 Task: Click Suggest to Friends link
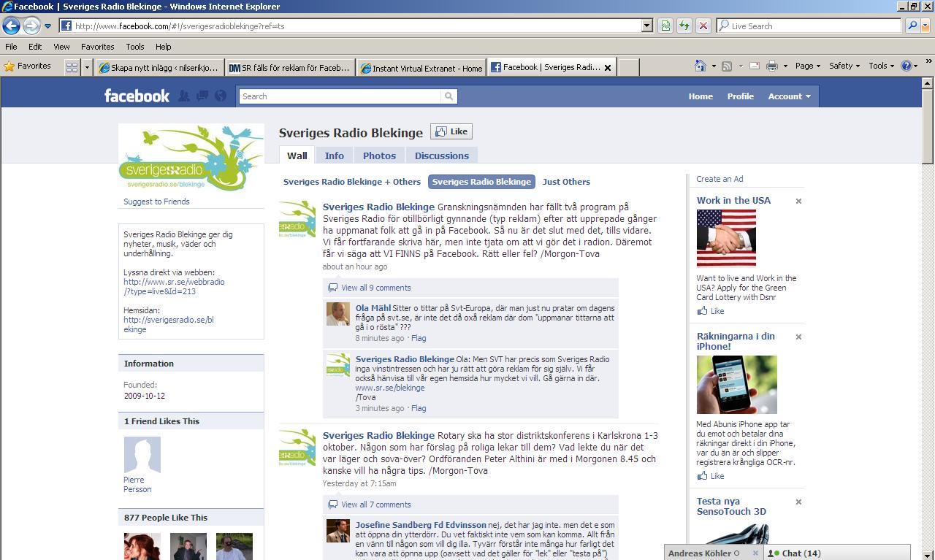point(156,202)
